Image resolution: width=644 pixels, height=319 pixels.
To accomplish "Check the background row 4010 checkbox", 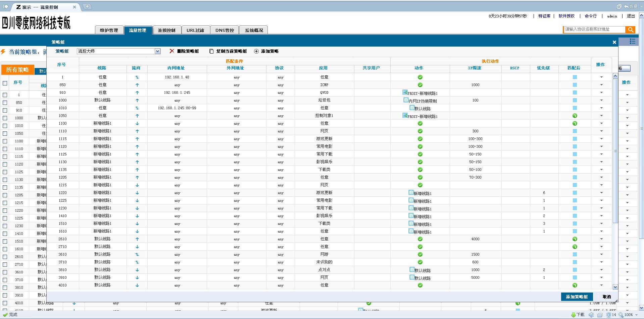I will click(x=5, y=303).
